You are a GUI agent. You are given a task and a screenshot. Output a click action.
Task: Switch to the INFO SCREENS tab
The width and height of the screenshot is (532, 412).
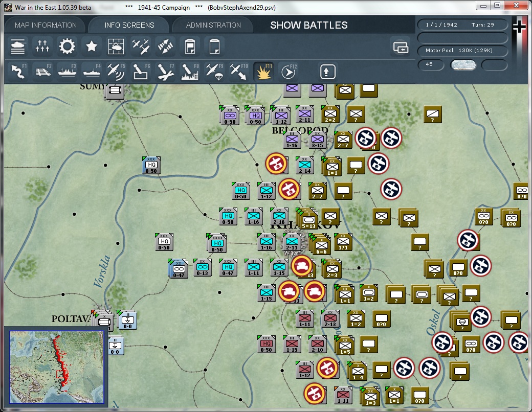[129, 25]
